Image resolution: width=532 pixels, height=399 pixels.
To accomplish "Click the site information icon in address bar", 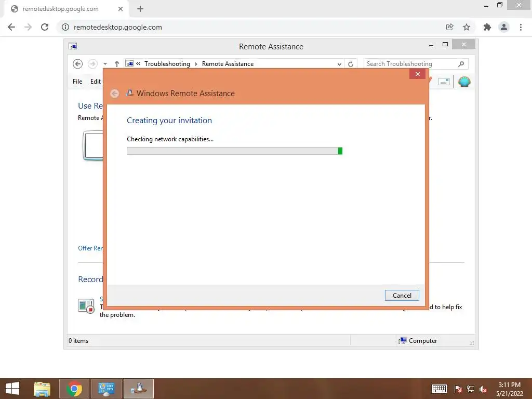I will pyautogui.click(x=65, y=27).
